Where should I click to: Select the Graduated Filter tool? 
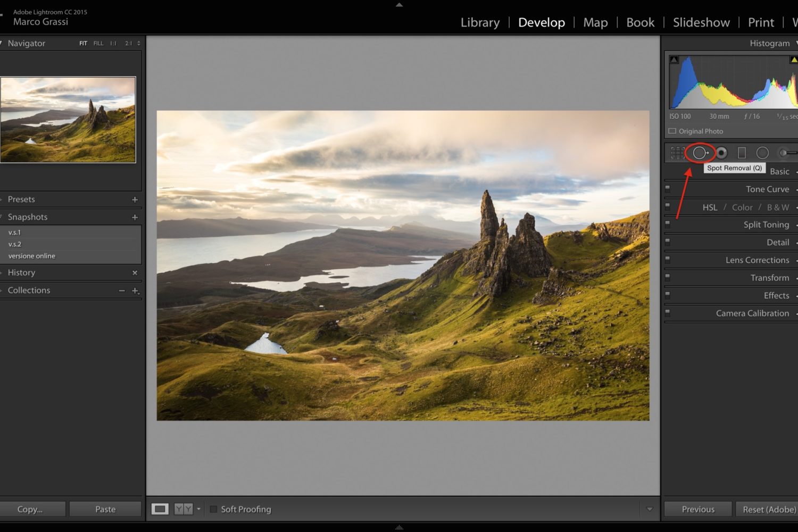tap(742, 153)
